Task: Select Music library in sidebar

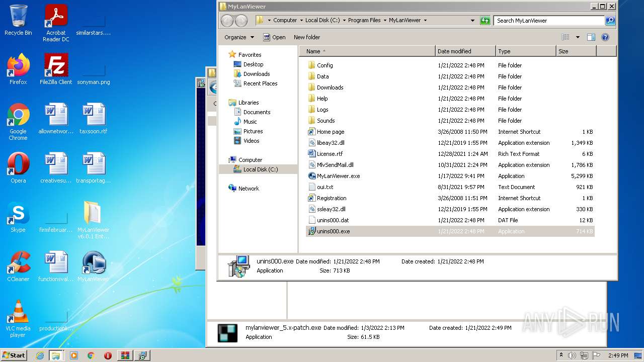Action: click(246, 122)
